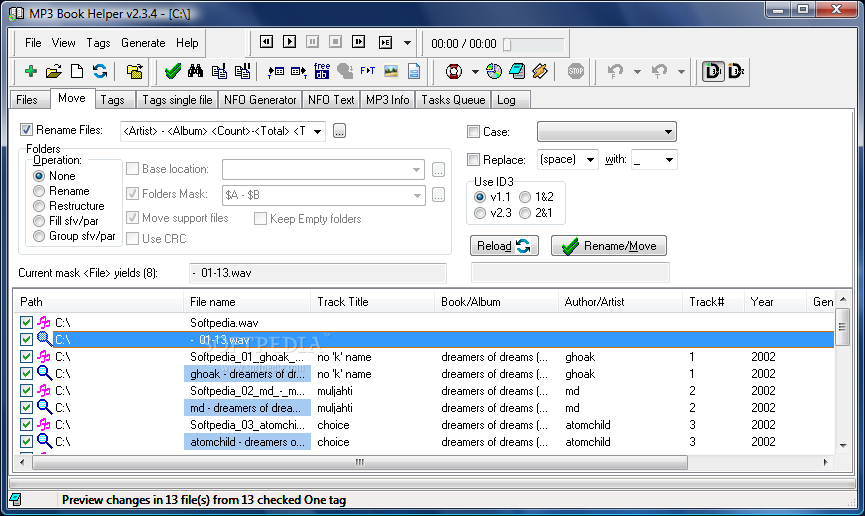Image resolution: width=865 pixels, height=516 pixels.
Task: Open the 'with' underscore dropdown
Action: pyautogui.click(x=669, y=160)
